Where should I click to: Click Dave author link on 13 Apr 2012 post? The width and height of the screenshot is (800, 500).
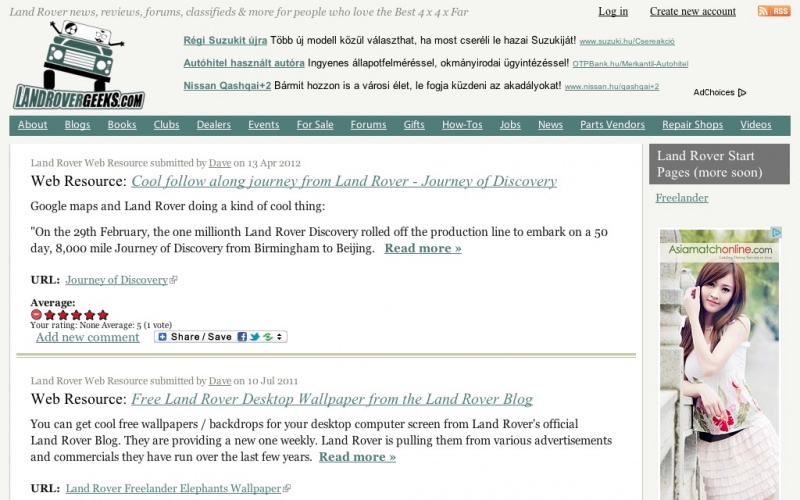click(220, 163)
